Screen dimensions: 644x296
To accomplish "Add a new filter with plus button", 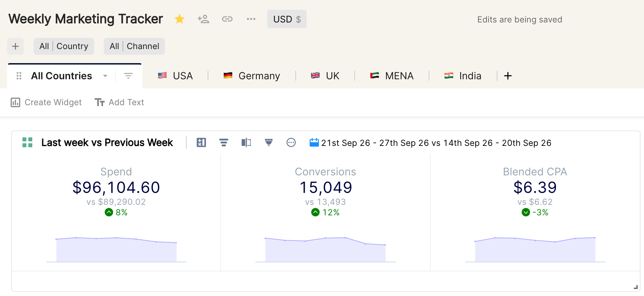I will point(15,46).
